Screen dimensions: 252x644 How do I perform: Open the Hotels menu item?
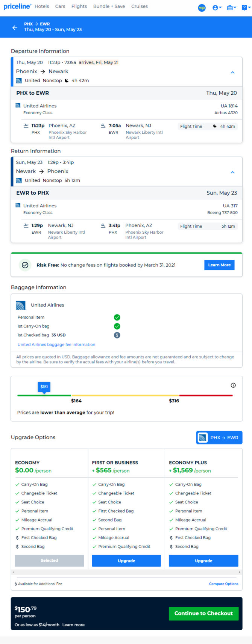[x=42, y=6]
